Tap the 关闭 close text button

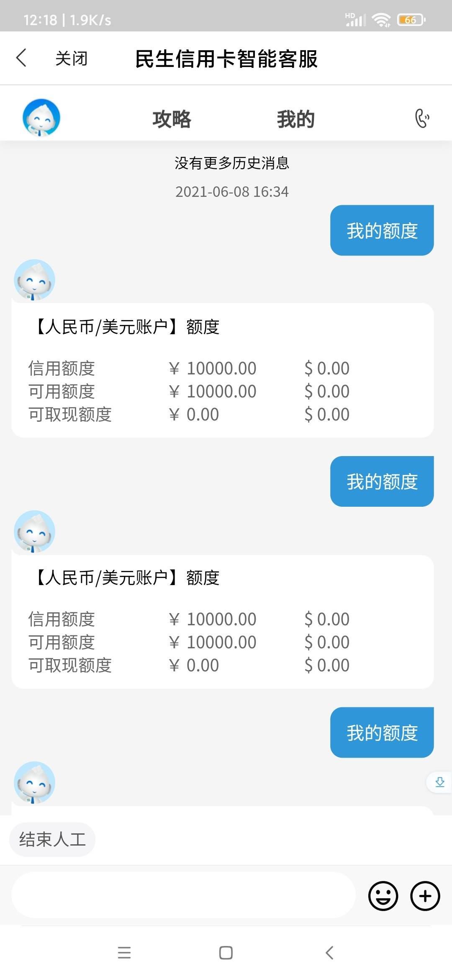[72, 58]
